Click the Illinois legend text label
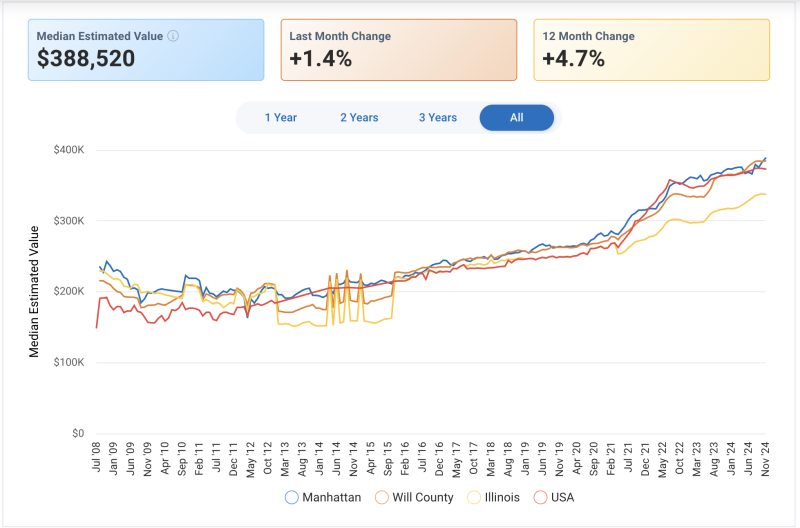 pos(504,497)
